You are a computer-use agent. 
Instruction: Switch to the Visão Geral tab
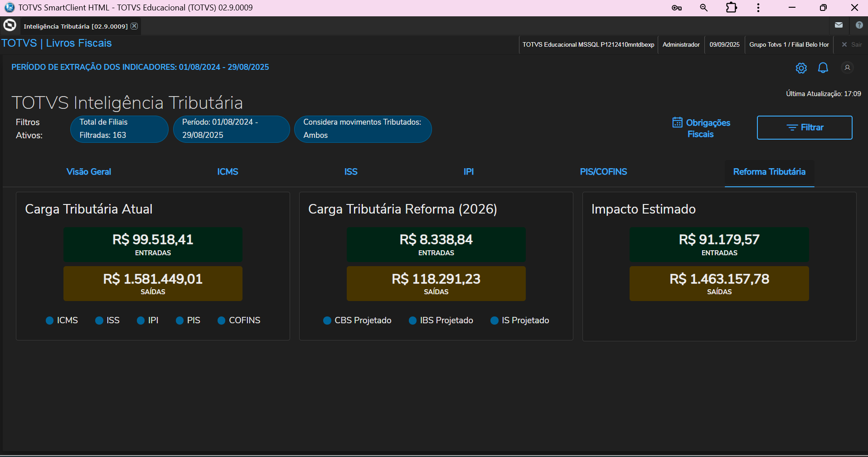coord(89,172)
